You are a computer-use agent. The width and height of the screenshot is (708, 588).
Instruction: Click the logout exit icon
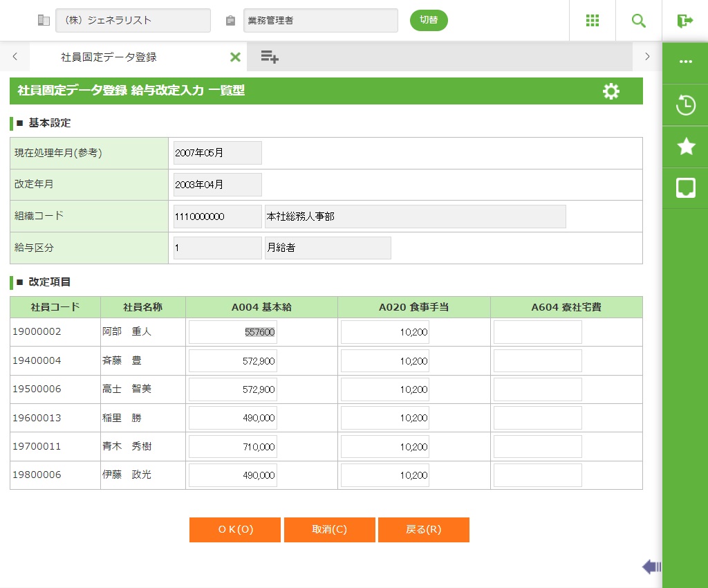684,21
